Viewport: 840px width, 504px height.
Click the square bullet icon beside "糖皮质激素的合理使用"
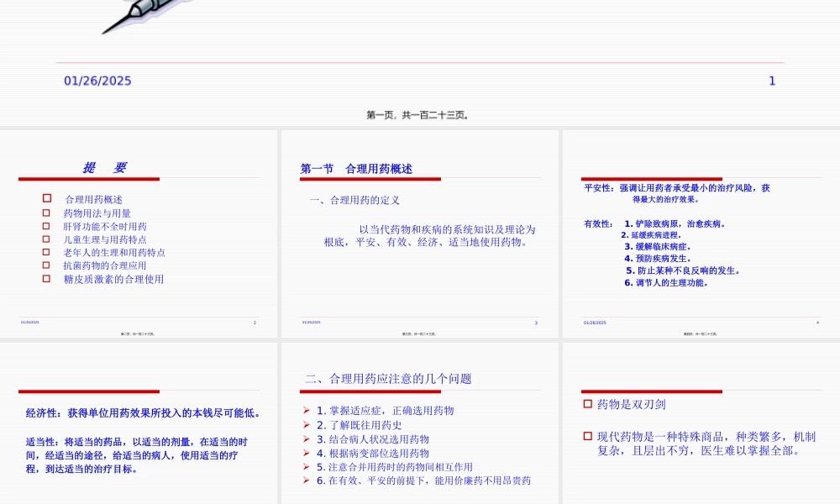click(x=45, y=278)
